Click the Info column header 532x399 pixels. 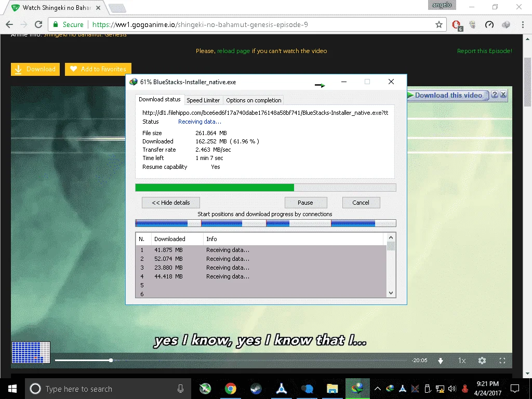pos(294,239)
